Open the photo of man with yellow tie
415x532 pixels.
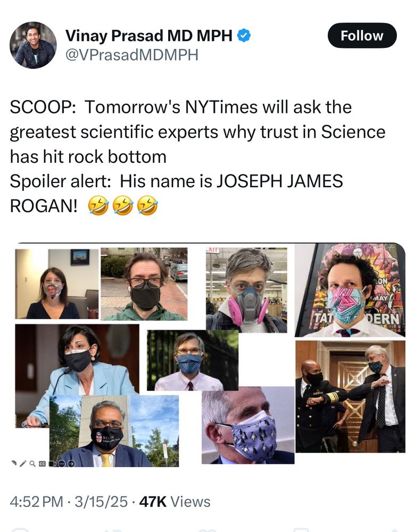coord(114,431)
